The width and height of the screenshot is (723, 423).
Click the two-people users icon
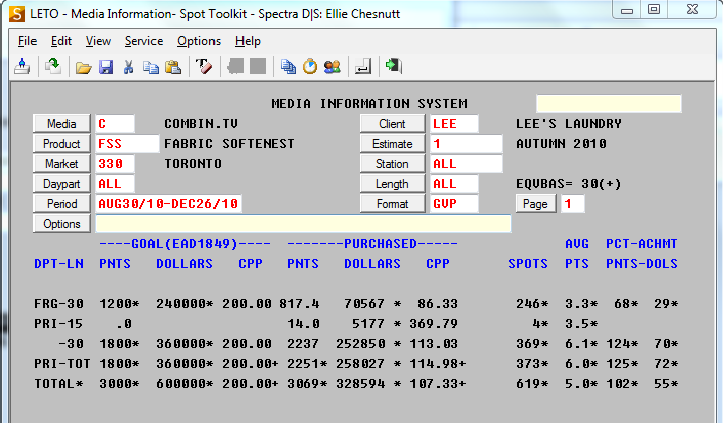click(332, 67)
